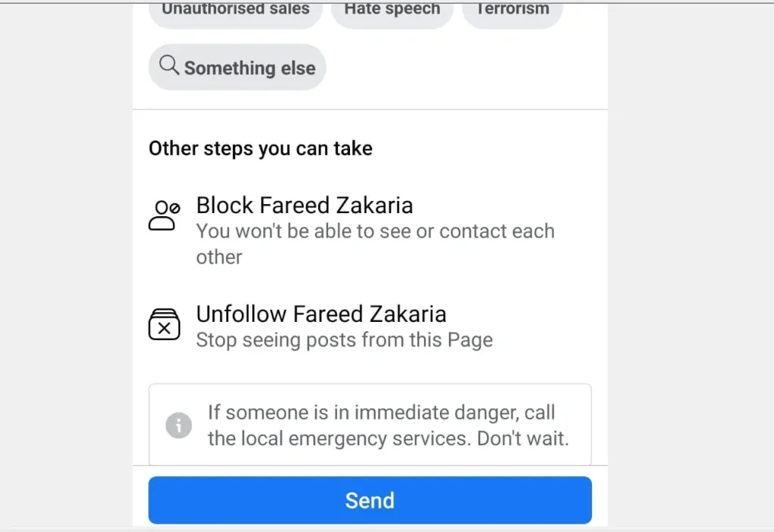Select the Terrorism report category
Image resolution: width=774 pixels, height=532 pixels.
[512, 9]
